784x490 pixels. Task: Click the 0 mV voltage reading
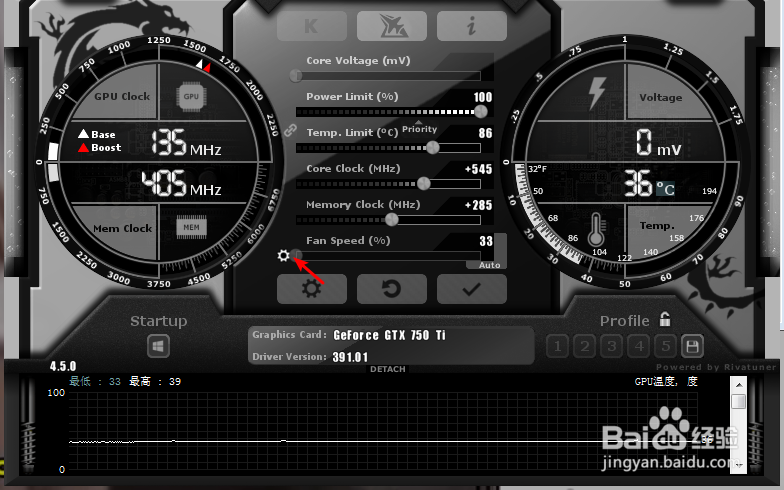pos(658,142)
